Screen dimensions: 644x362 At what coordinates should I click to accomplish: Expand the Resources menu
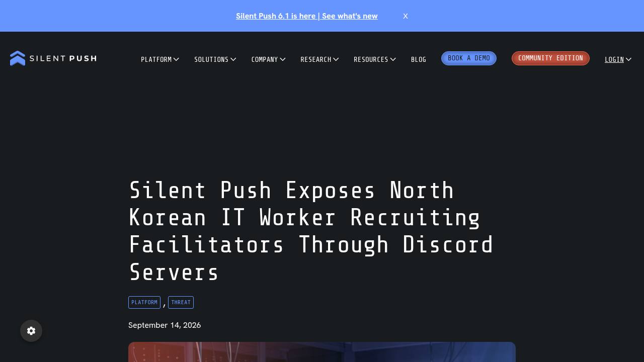coord(375,59)
